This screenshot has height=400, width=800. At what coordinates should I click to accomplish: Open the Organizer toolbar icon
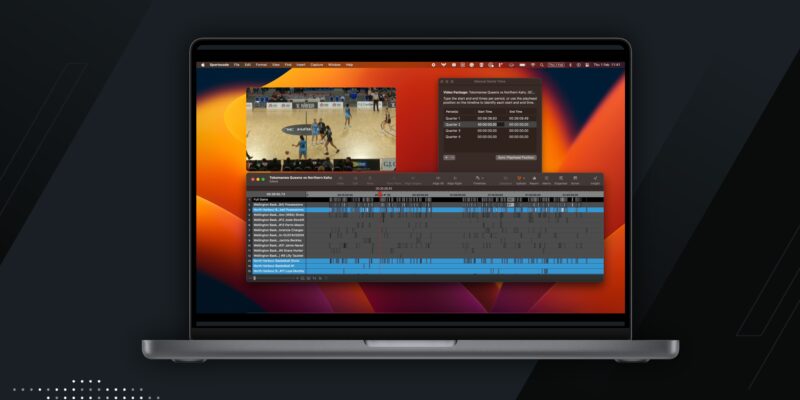click(x=561, y=180)
